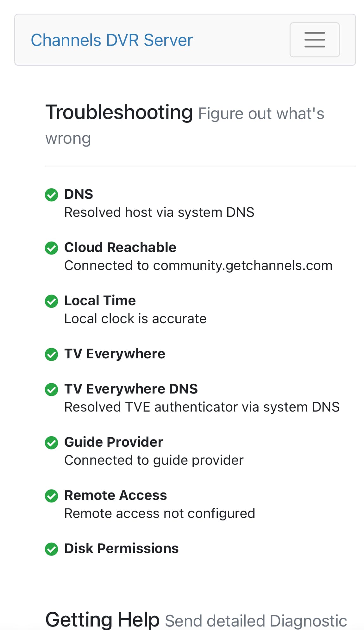Select the TV Everywhere DNS heading

tap(131, 389)
